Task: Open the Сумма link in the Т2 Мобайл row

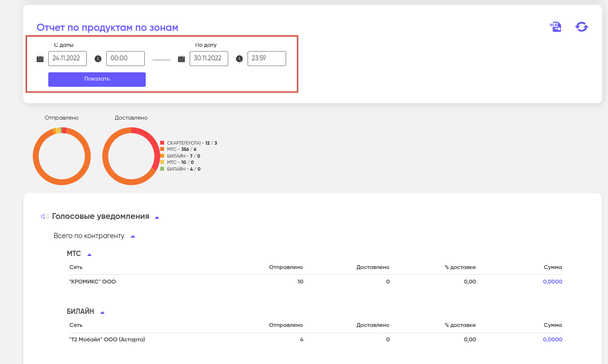Action: click(x=552, y=339)
